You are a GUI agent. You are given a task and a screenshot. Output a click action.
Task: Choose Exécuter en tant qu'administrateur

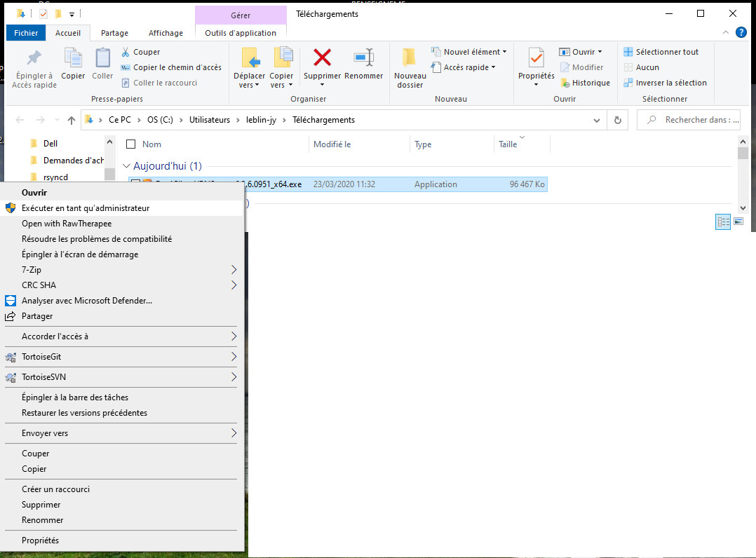[86, 208]
